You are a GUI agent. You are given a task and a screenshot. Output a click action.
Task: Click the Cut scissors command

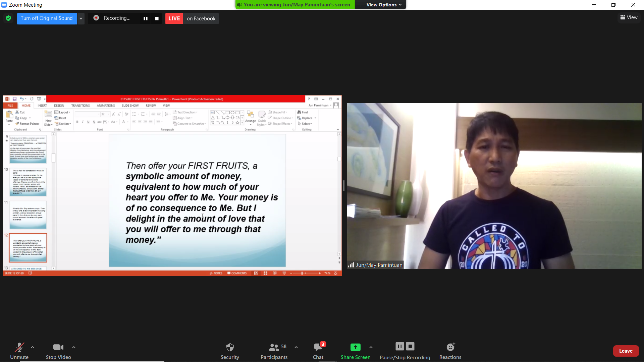tap(20, 112)
